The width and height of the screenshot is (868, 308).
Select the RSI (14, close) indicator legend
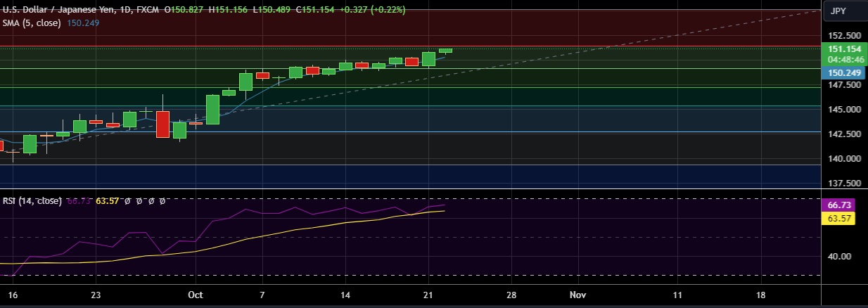pos(32,201)
